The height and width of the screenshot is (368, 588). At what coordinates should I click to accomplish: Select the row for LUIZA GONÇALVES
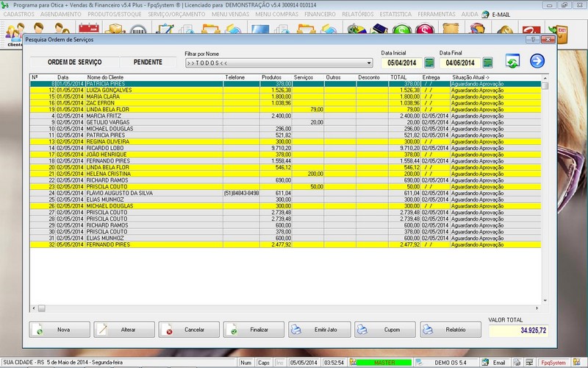pos(285,90)
